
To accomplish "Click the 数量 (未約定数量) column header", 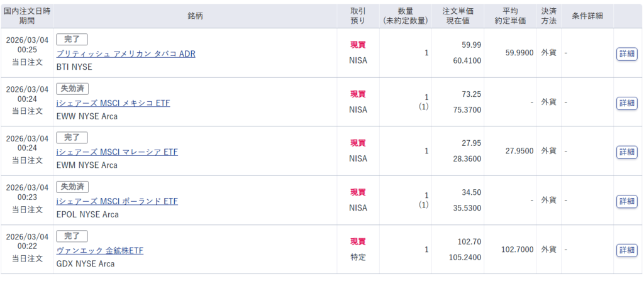I will [405, 16].
